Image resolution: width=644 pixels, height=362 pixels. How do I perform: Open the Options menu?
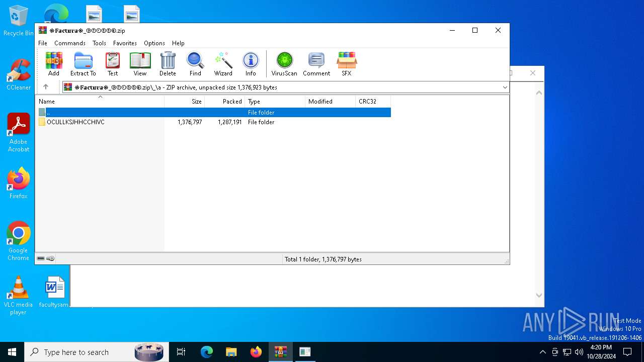154,43
